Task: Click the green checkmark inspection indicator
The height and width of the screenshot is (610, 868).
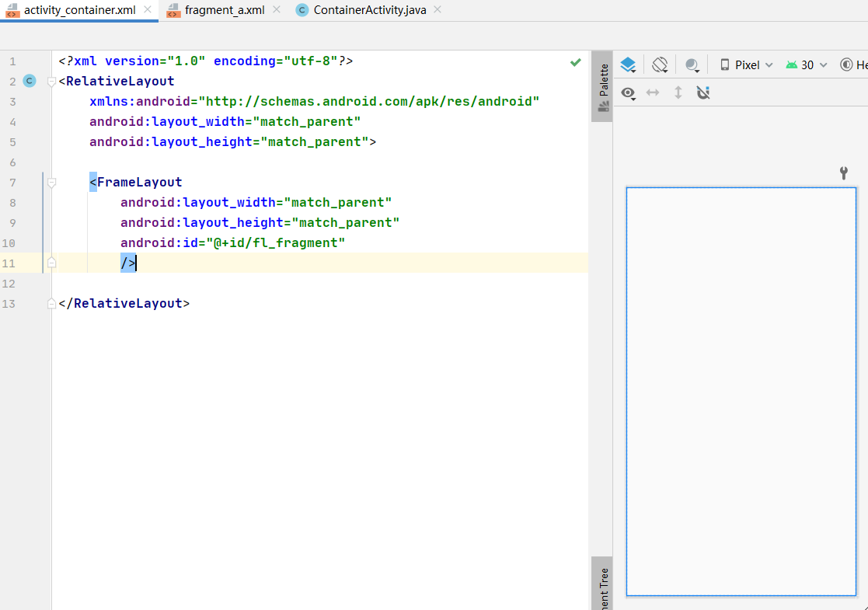Action: (x=576, y=62)
